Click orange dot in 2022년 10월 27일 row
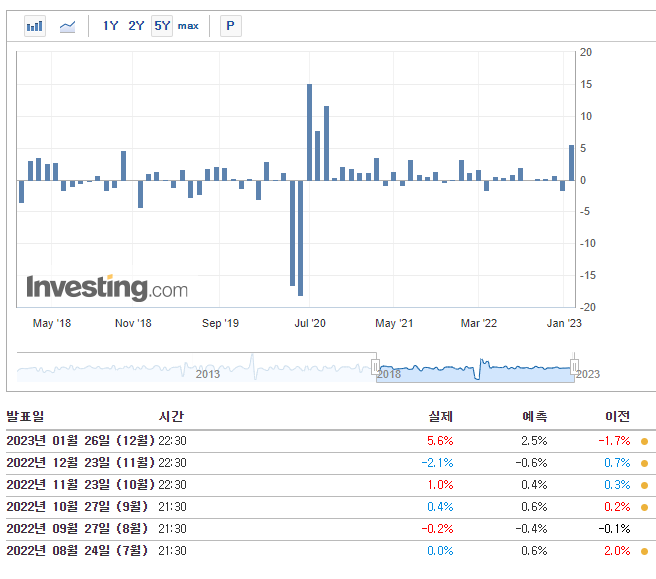Screen dimensions: 656x579 pyautogui.click(x=644, y=507)
